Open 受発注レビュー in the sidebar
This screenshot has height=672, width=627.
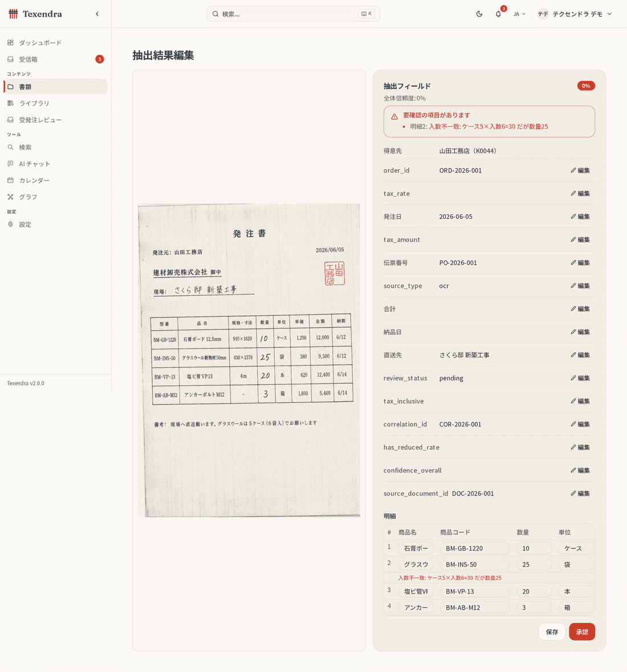(x=55, y=120)
